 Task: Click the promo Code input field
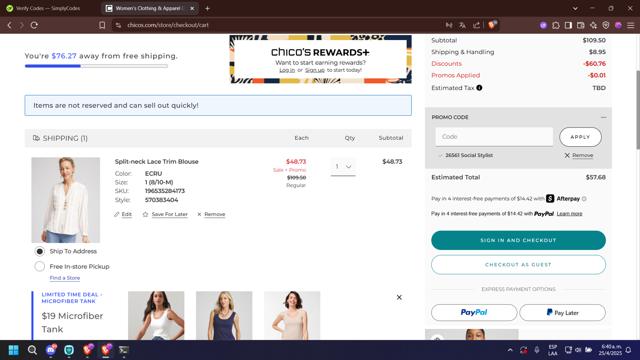[494, 137]
